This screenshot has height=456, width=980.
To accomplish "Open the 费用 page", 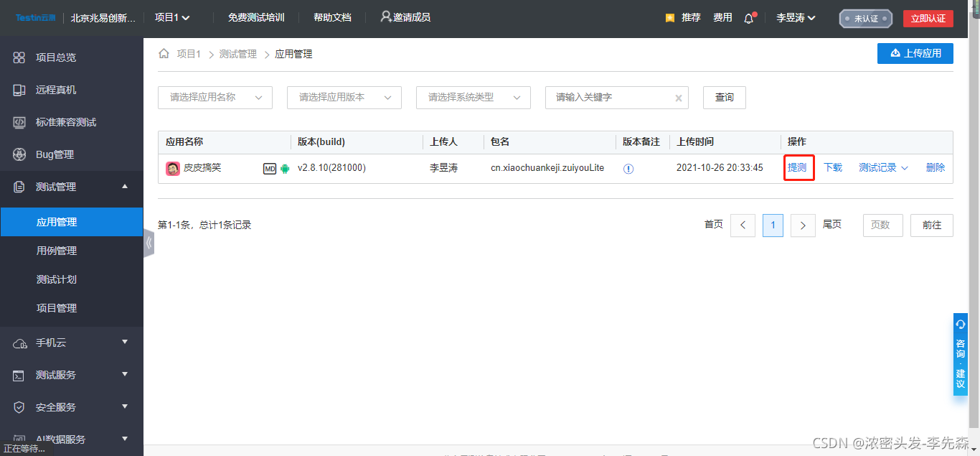I will pyautogui.click(x=722, y=18).
